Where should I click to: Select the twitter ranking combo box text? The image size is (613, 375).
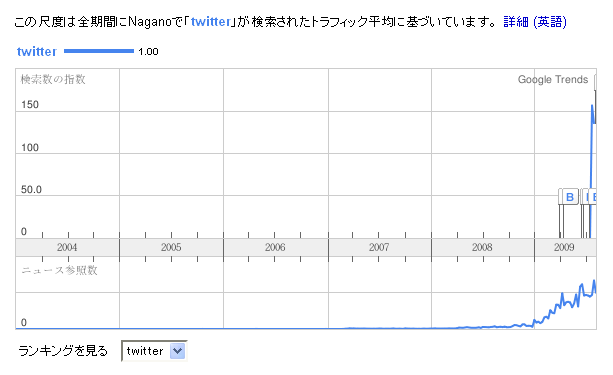[145, 351]
